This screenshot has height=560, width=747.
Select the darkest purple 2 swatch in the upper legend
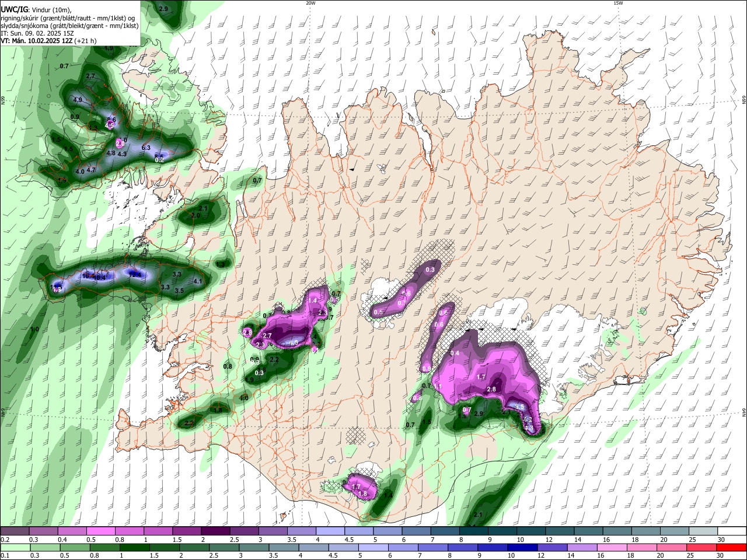click(x=215, y=531)
